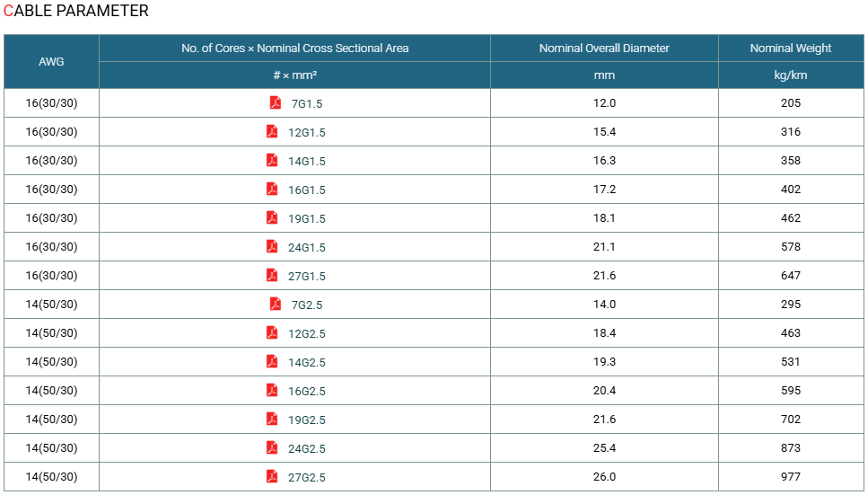Open the PDF icon beside 14G2.5

tap(272, 361)
